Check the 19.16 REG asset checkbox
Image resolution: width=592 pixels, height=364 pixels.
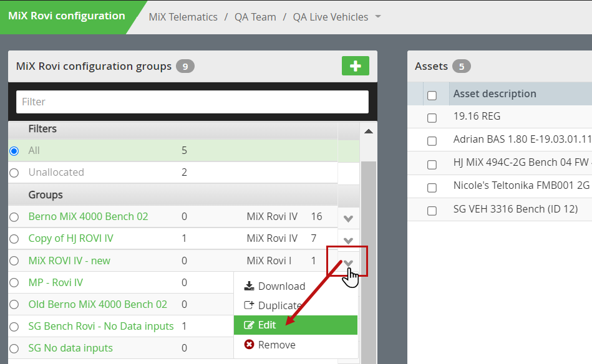click(432, 118)
